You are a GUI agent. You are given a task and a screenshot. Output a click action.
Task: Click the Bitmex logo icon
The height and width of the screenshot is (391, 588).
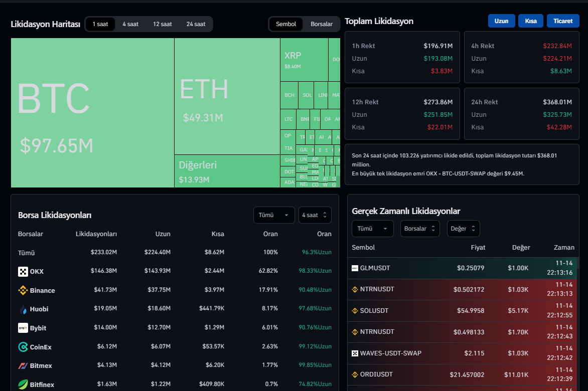pyautogui.click(x=23, y=366)
